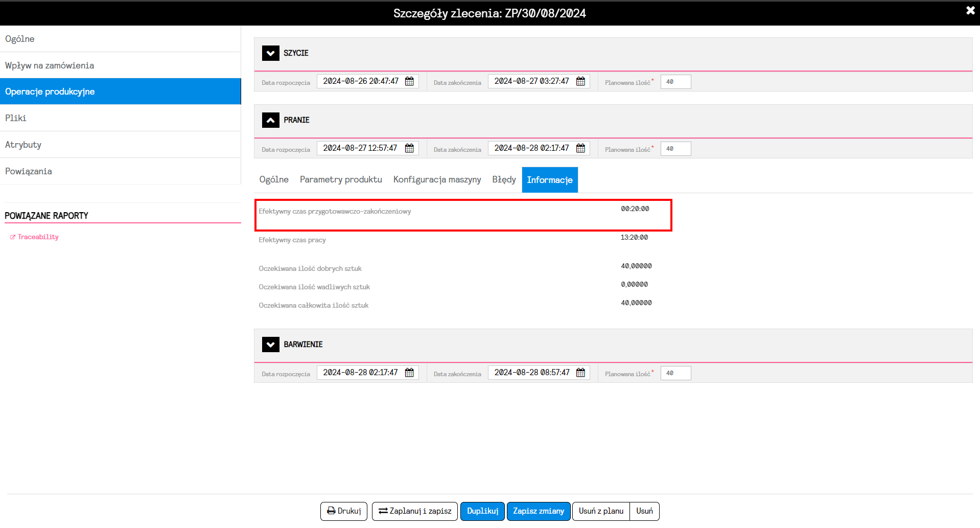Open the Traceability report link

click(38, 237)
